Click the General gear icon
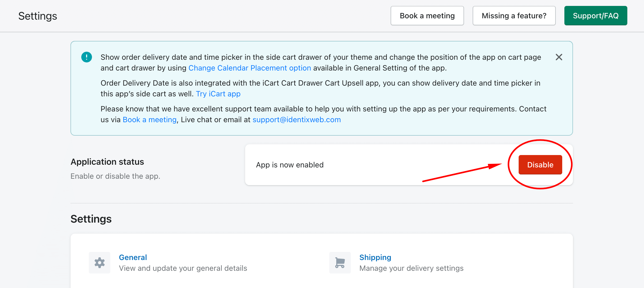The height and width of the screenshot is (288, 644). tap(100, 263)
